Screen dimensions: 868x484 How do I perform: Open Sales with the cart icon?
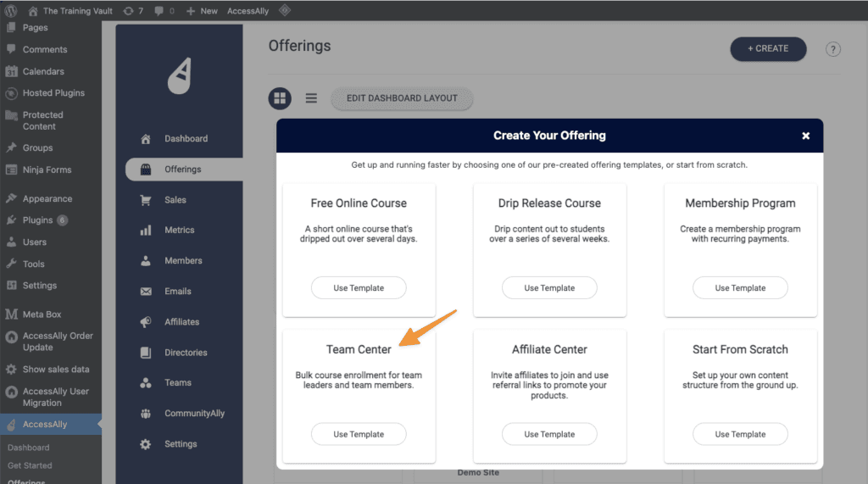click(146, 200)
